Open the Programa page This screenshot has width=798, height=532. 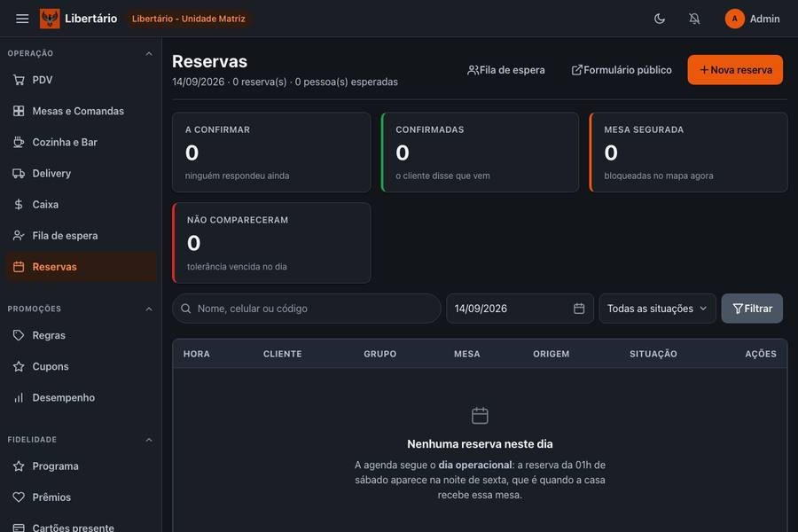click(x=81, y=465)
